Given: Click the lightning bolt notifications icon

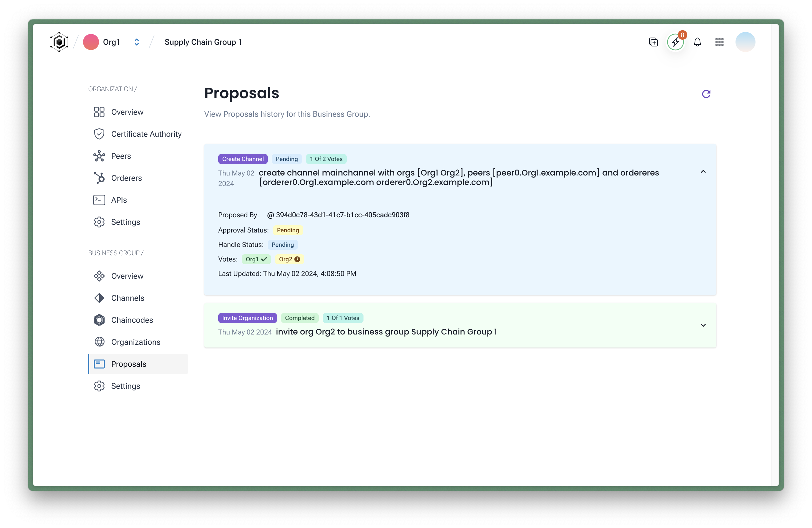Looking at the screenshot, I should tap(675, 42).
